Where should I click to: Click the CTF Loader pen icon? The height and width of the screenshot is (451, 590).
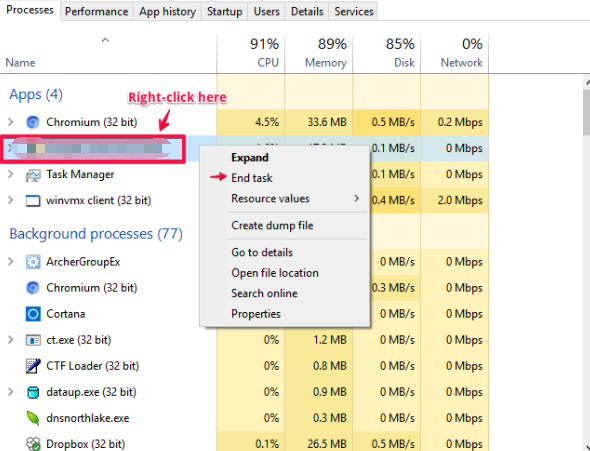pyautogui.click(x=33, y=366)
